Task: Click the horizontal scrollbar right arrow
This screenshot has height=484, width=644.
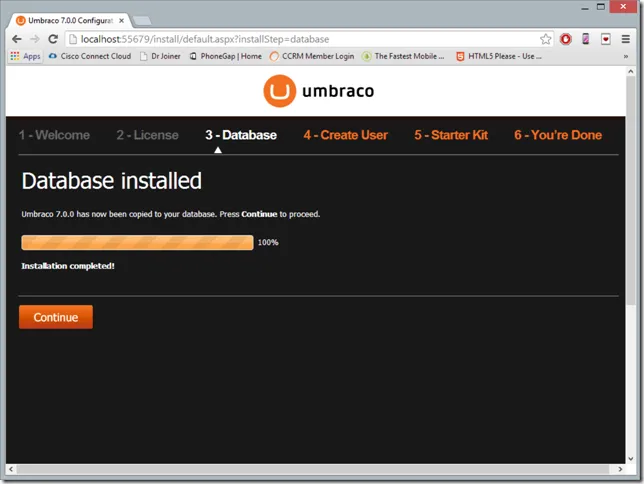Action: tap(620, 469)
